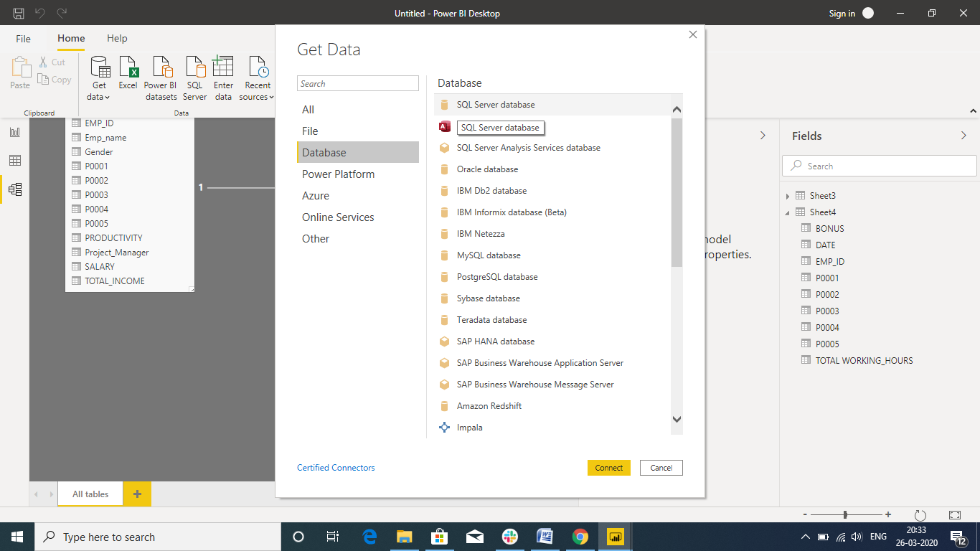Collapse the Sheet4 table in Fields

788,212
